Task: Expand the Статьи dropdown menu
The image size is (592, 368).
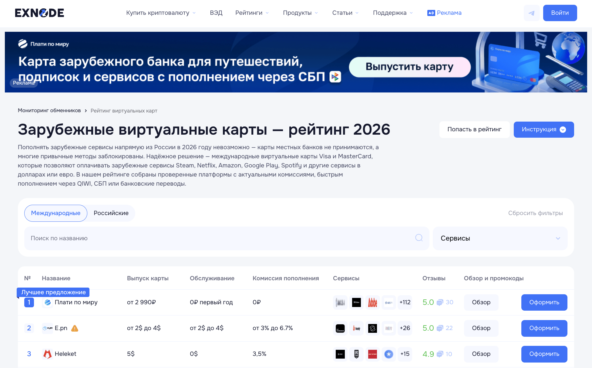Action: point(345,13)
